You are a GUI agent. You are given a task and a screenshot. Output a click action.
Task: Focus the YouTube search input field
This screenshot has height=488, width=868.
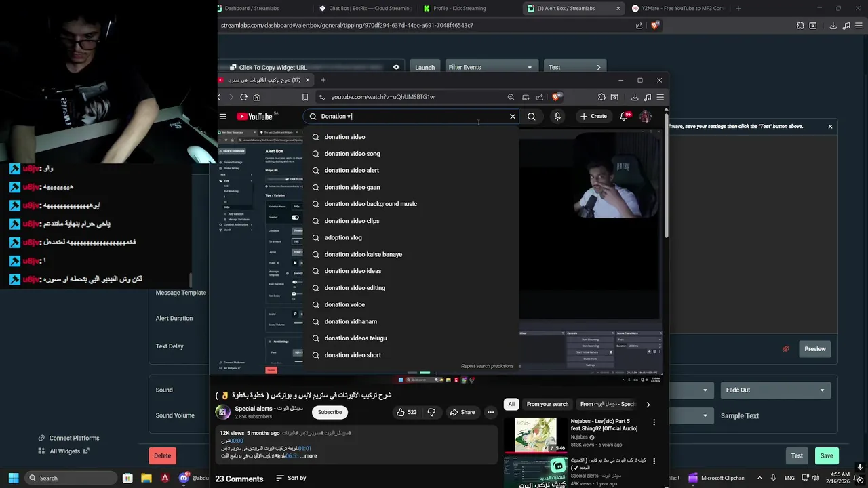[411, 117]
